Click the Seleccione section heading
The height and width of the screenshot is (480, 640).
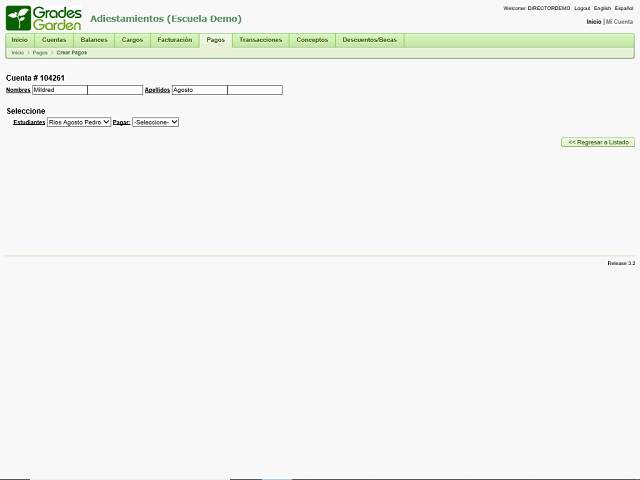pos(26,111)
